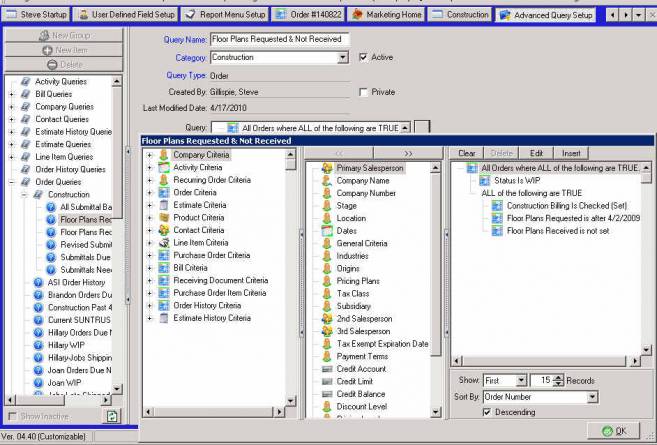Open the Category dropdown
The height and width of the screenshot is (445, 657).
coord(343,57)
